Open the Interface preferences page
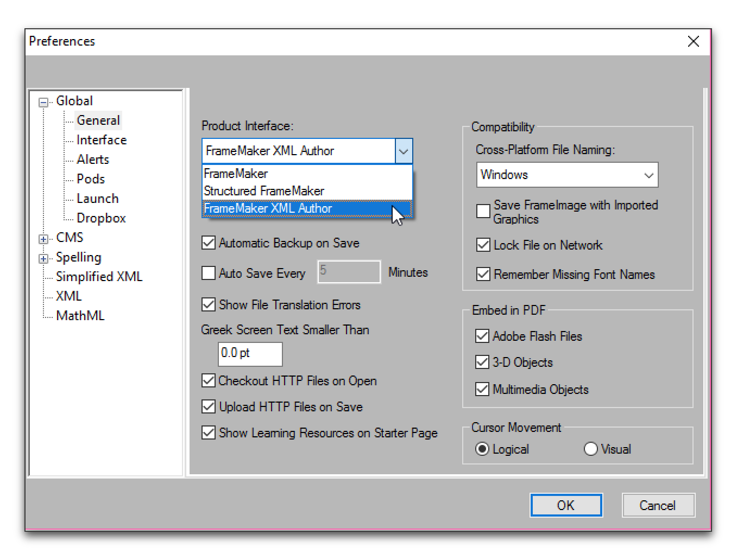This screenshot has height=560, width=737. coord(102,140)
